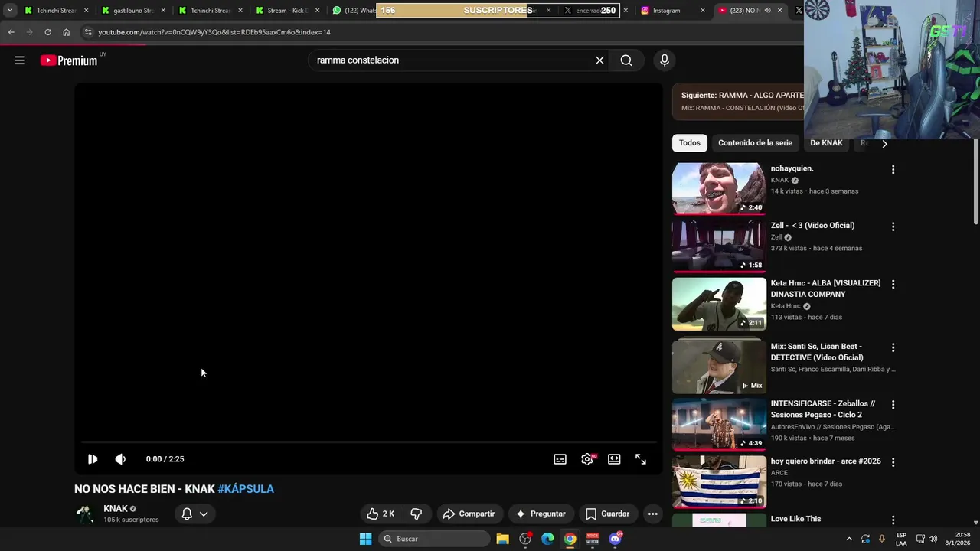Seek on the video progress bar
The width and height of the screenshot is (980, 551).
[368, 442]
